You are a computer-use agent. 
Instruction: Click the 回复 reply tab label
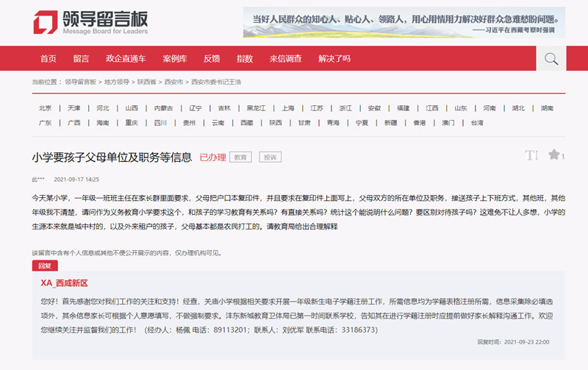tap(44, 266)
